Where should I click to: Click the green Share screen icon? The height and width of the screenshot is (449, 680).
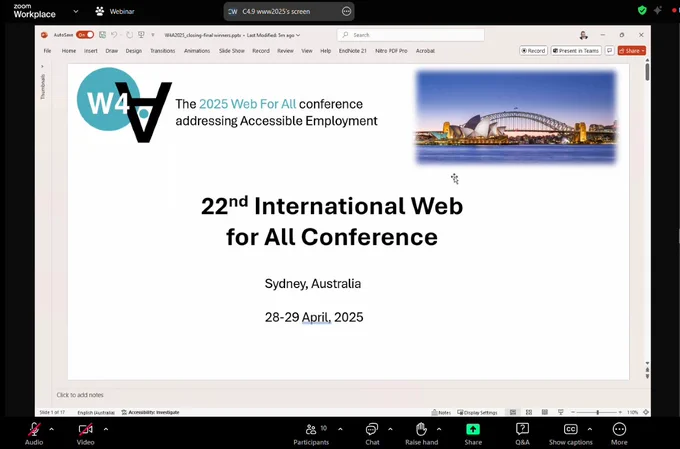(x=473, y=429)
